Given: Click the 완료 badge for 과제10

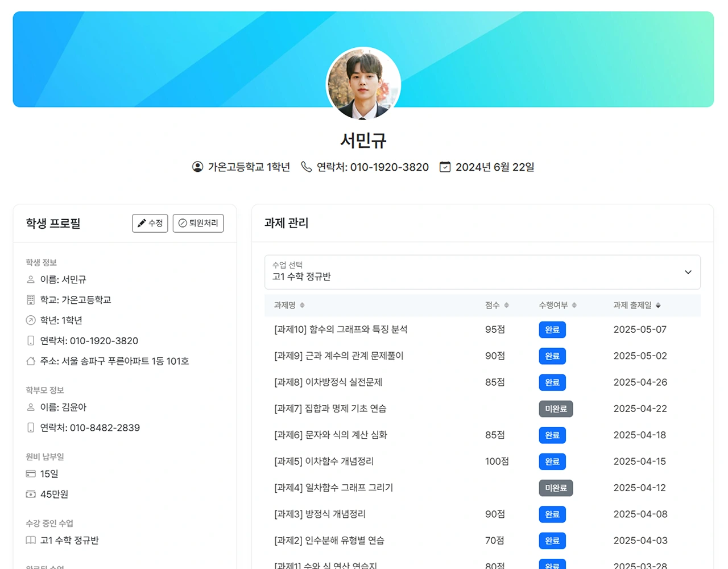Looking at the screenshot, I should click(552, 330).
